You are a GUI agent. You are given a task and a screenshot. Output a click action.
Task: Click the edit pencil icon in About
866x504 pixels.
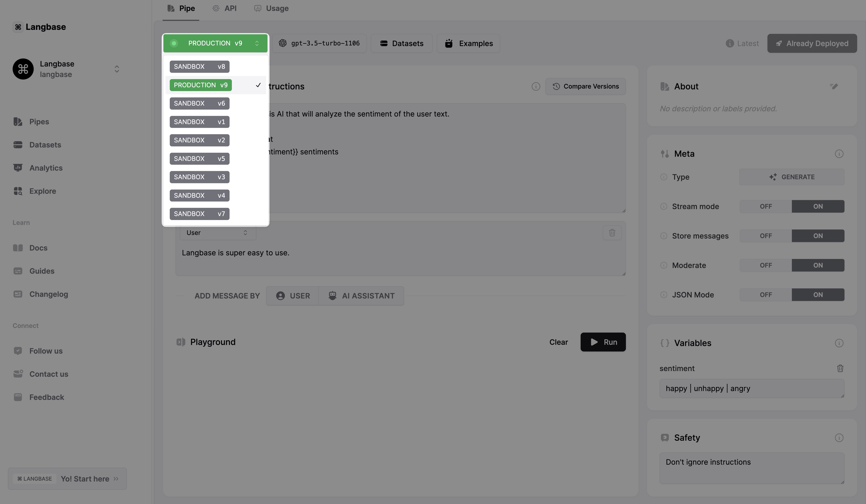[834, 86]
